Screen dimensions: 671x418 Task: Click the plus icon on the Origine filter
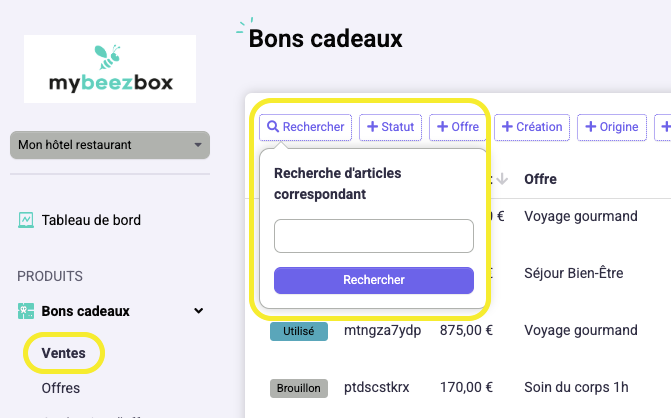[x=591, y=127]
